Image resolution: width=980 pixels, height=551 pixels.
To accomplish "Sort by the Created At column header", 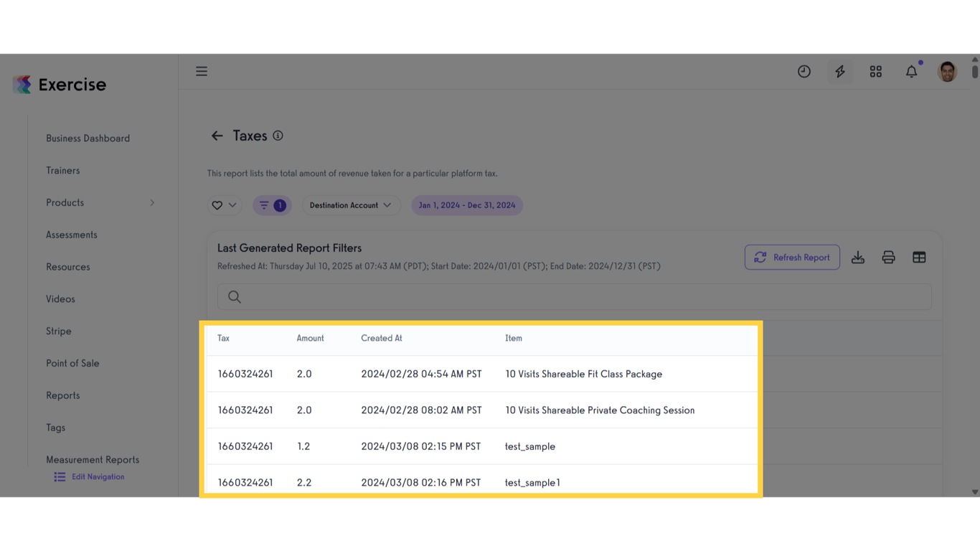I will coord(382,339).
